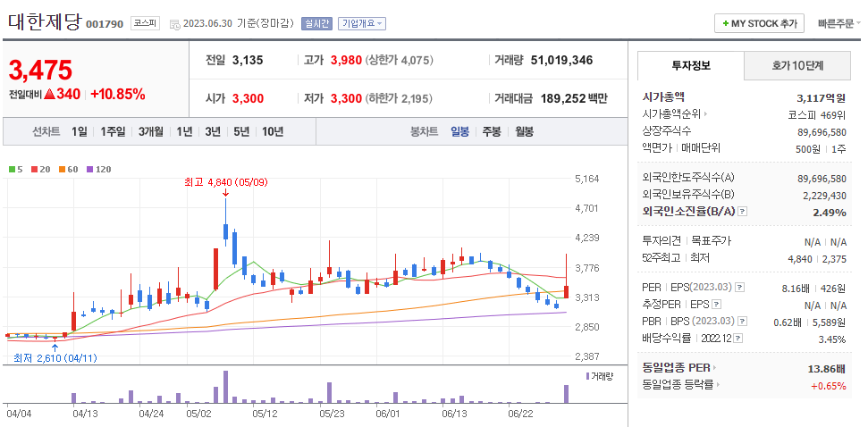The width and height of the screenshot is (868, 427).
Task: Click the 최고 4,840 (05/09) chart marker
Action: [226, 182]
